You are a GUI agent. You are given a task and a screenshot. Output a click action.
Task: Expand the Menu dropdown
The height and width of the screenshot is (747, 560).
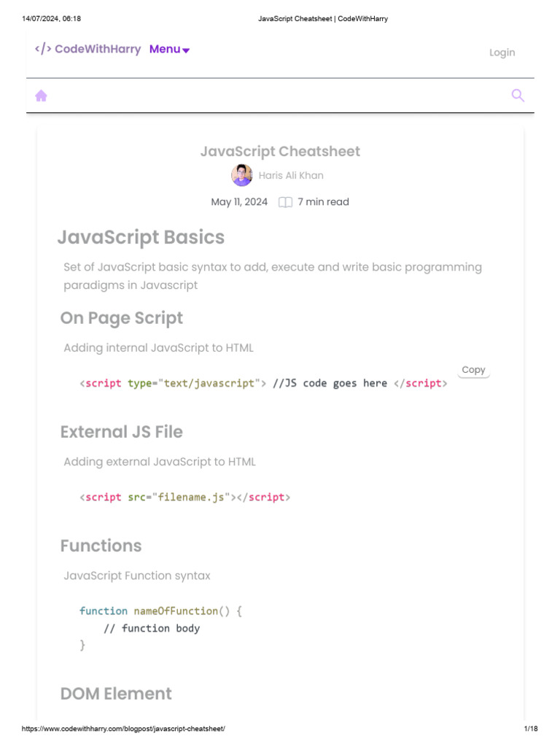(165, 49)
